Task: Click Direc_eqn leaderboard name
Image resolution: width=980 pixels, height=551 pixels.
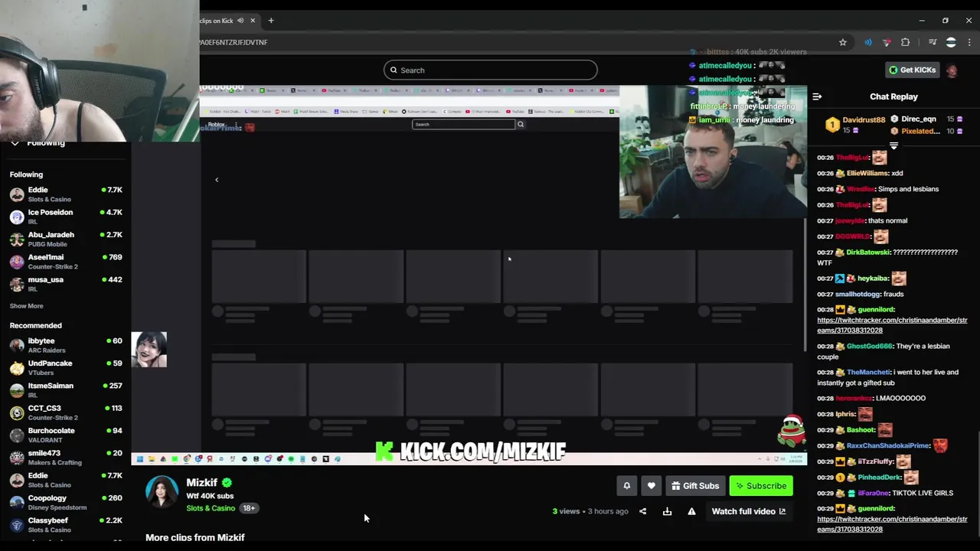Action: [x=919, y=119]
